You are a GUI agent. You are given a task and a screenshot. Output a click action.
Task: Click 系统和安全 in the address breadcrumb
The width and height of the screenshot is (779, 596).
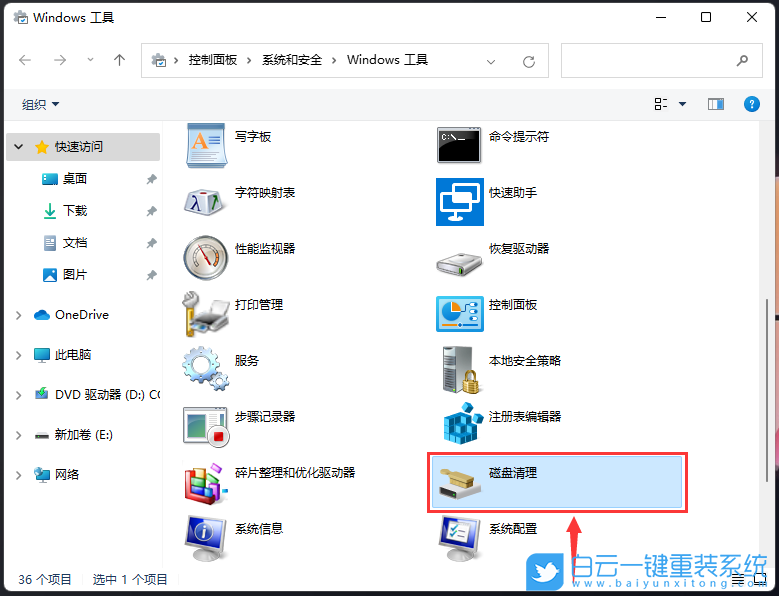tap(292, 60)
